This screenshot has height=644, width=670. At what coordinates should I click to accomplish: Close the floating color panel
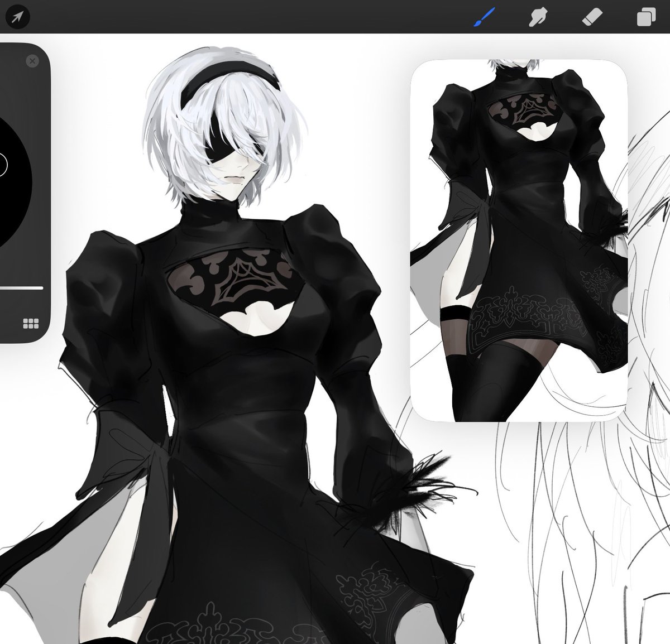pos(32,61)
